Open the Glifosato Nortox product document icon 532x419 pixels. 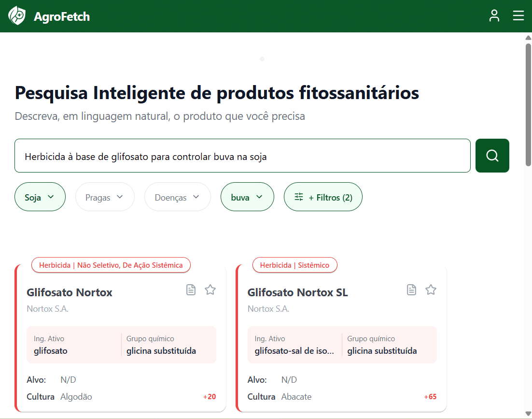tap(191, 289)
